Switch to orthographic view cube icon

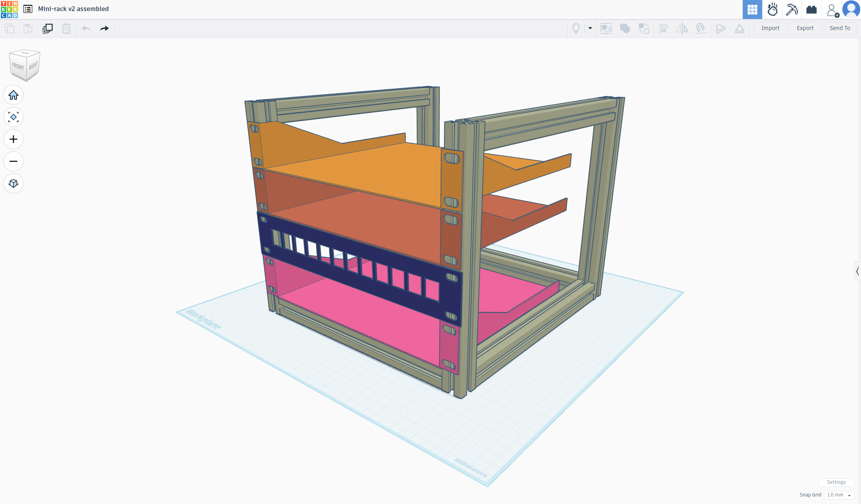coord(13,183)
